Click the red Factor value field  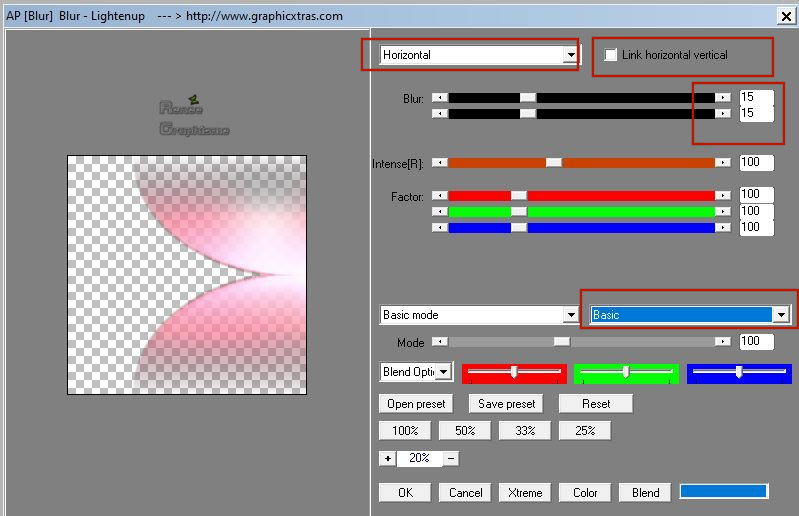pos(756,195)
